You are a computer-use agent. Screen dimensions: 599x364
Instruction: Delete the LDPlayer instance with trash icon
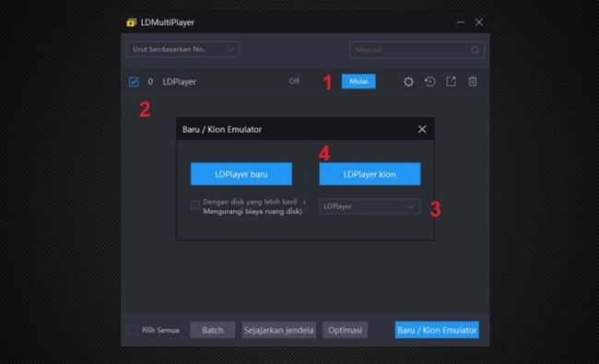pyautogui.click(x=473, y=81)
